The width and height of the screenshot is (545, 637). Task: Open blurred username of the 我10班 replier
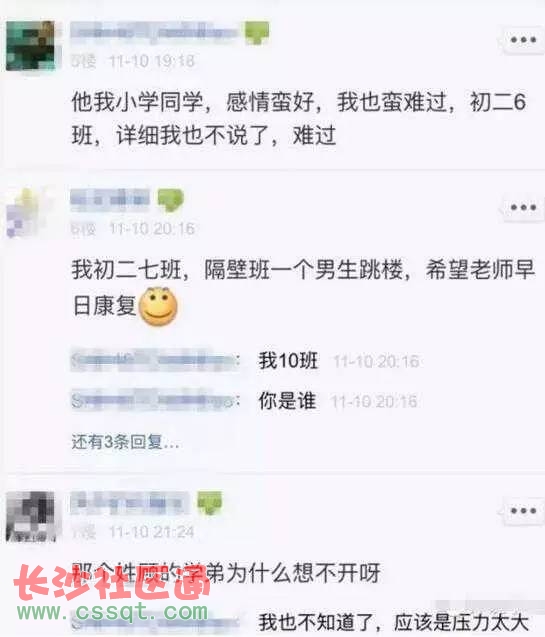pyautogui.click(x=155, y=360)
